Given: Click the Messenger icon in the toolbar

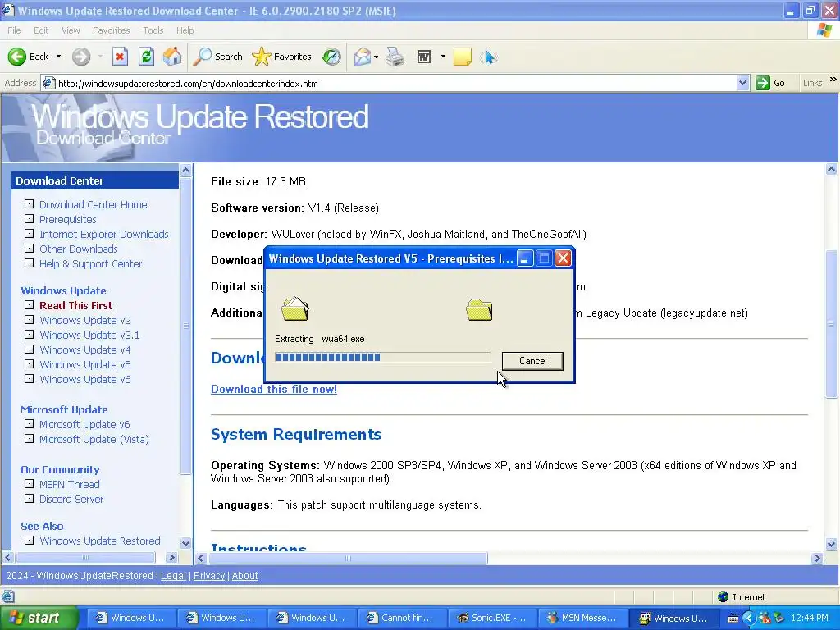Looking at the screenshot, I should coord(489,57).
